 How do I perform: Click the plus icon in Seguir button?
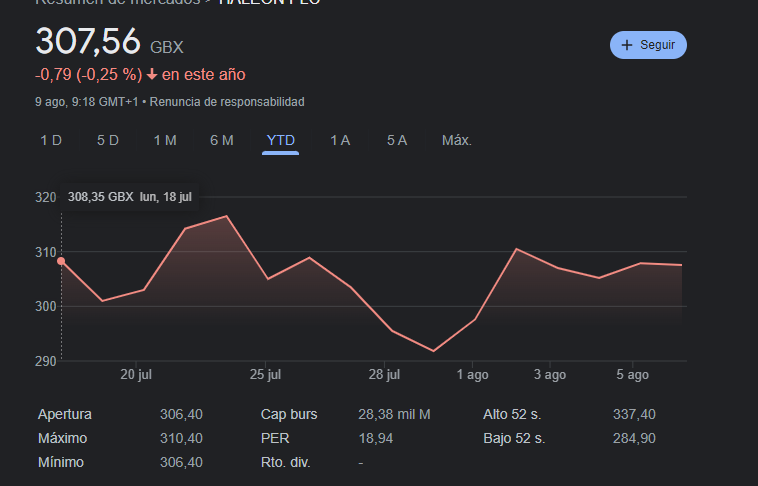pyautogui.click(x=627, y=45)
